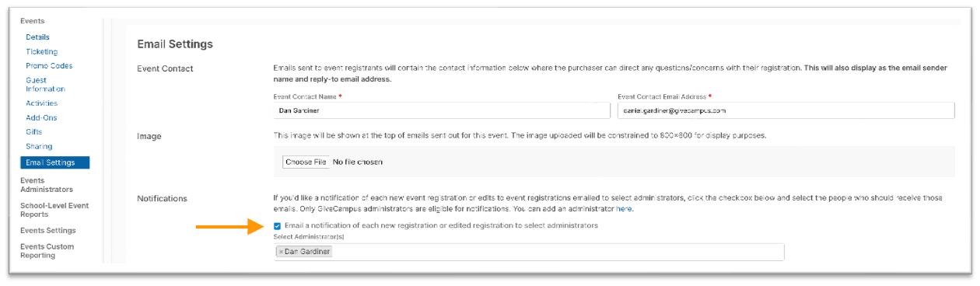This screenshot has height=286, width=980.
Task: Open Add-Ons settings
Action: [41, 118]
